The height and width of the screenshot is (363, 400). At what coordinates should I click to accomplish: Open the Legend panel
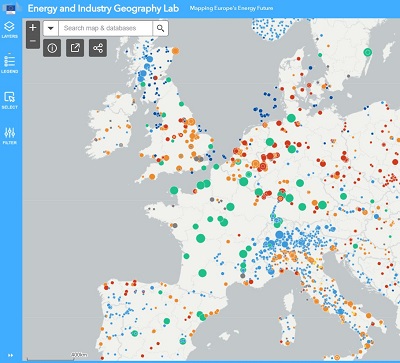point(9,64)
